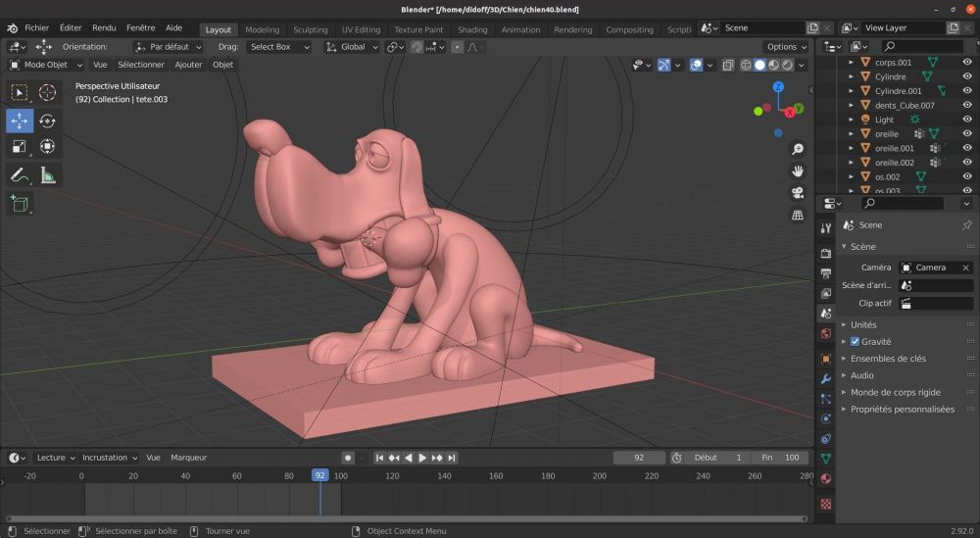Image resolution: width=980 pixels, height=538 pixels.
Task: Open the Fichier menu
Action: click(37, 28)
